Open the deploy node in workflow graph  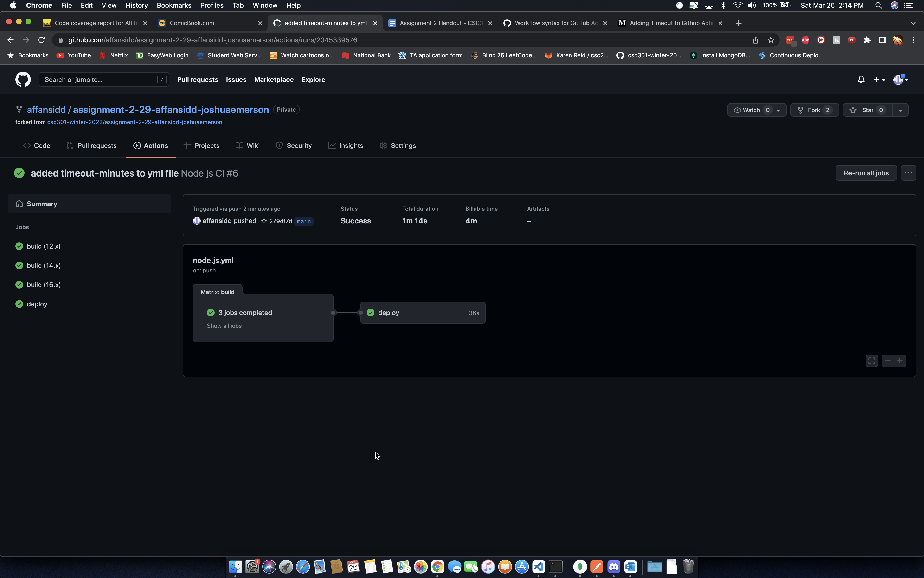coord(423,313)
